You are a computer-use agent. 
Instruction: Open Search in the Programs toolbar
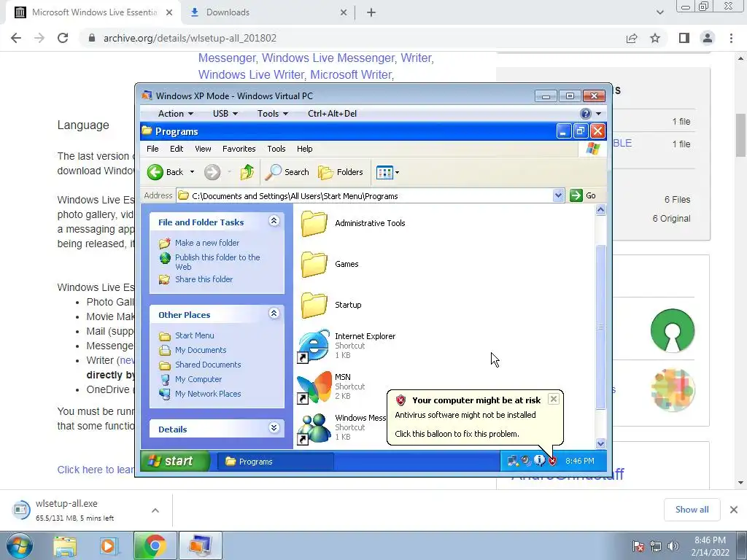287,172
